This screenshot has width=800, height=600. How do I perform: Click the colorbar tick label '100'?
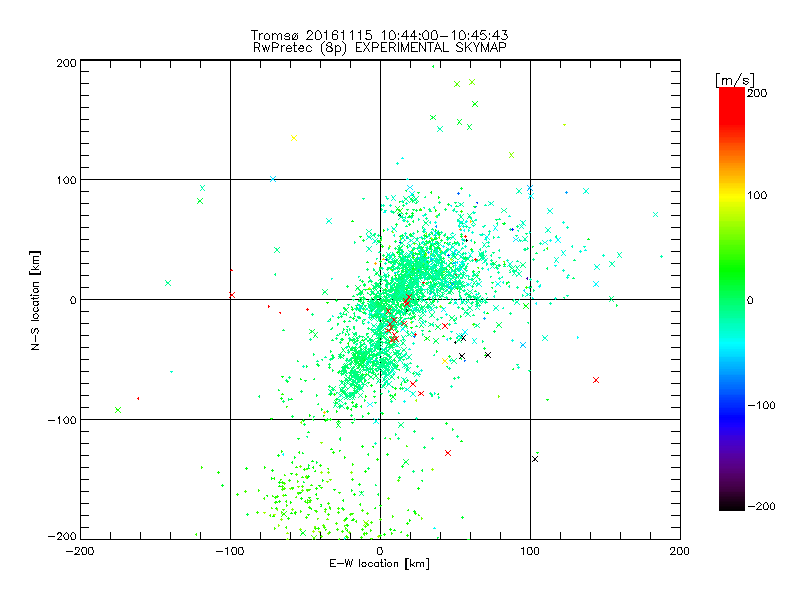click(x=757, y=195)
